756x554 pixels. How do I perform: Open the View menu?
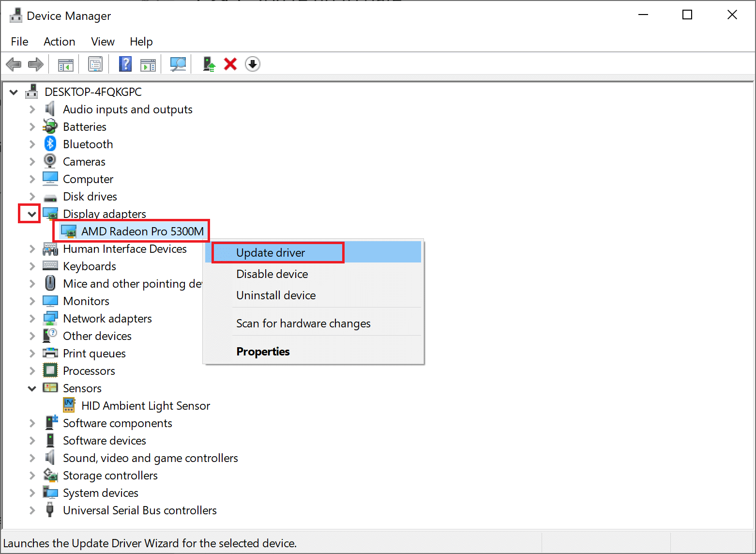coord(102,42)
